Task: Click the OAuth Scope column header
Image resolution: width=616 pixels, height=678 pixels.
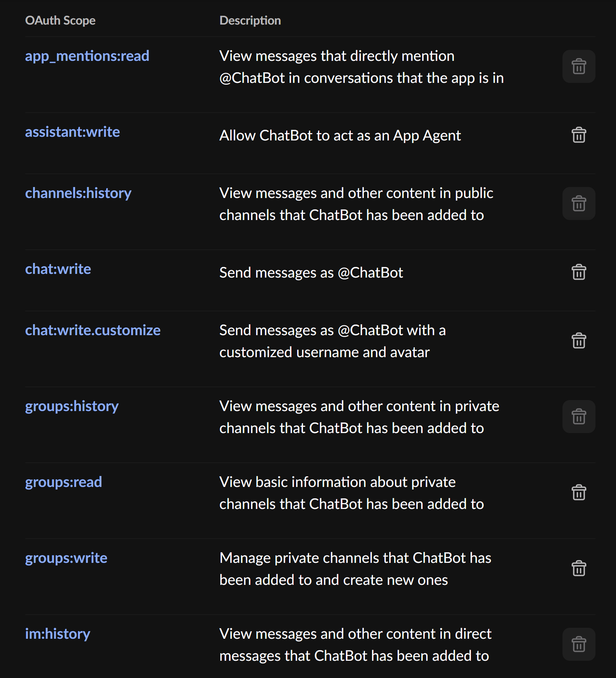Action: 60,21
